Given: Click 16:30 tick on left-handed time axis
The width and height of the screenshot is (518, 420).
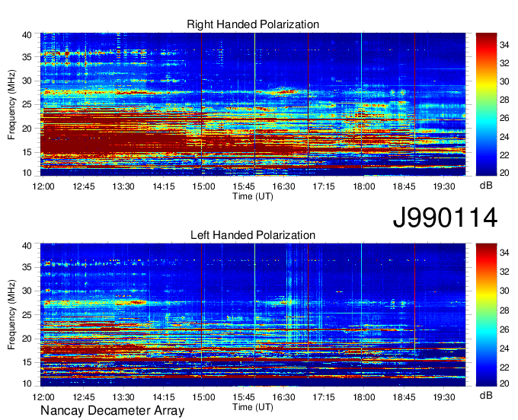Looking at the screenshot, I should (x=284, y=397).
